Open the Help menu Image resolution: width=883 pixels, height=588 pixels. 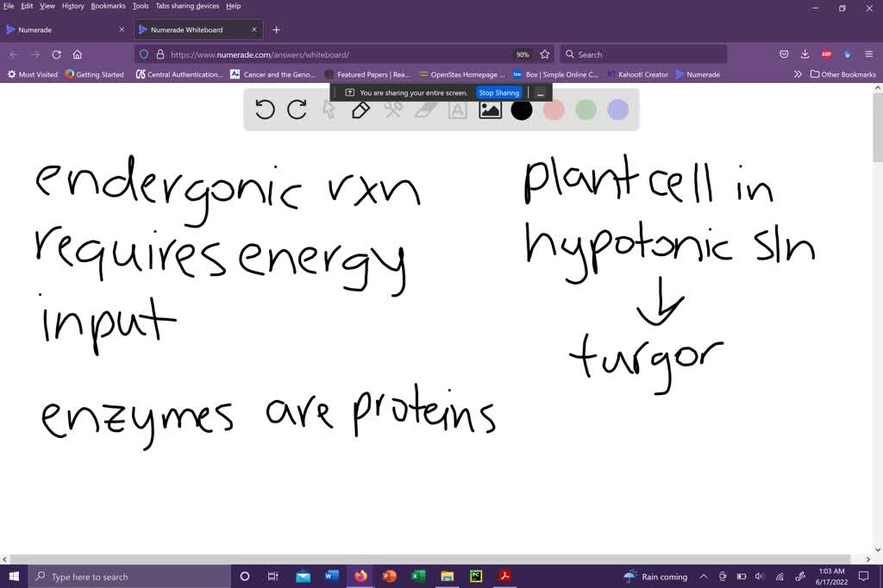coord(233,6)
